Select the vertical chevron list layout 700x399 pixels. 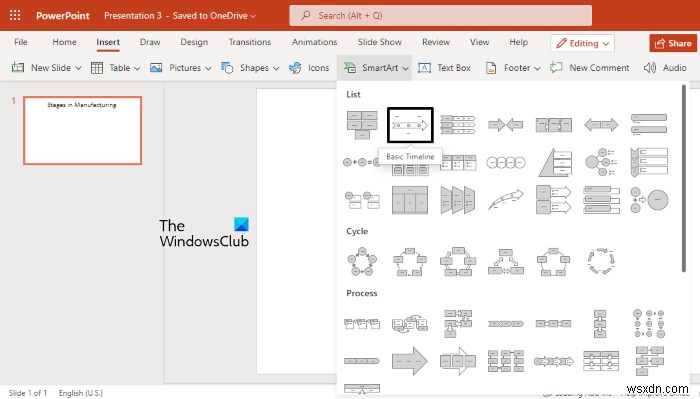(649, 162)
